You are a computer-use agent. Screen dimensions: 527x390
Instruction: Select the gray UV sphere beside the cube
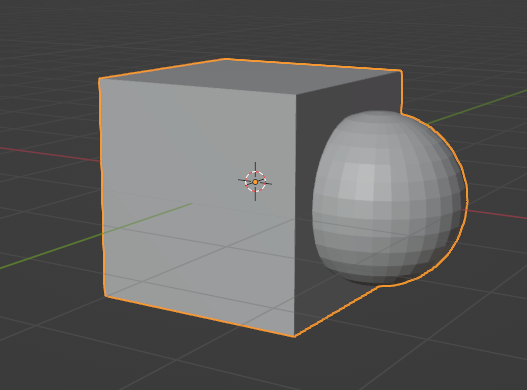[x=389, y=198]
